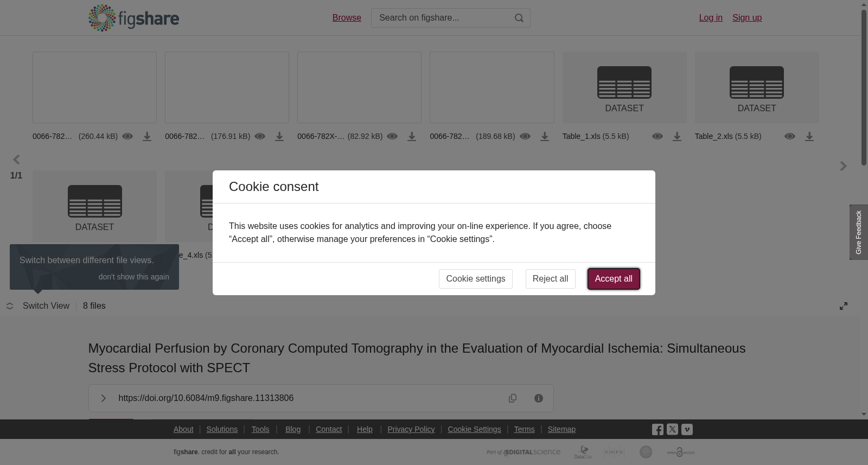Download the Table_1.xls file
Screen dimensions: 868x465
pos(677,137)
